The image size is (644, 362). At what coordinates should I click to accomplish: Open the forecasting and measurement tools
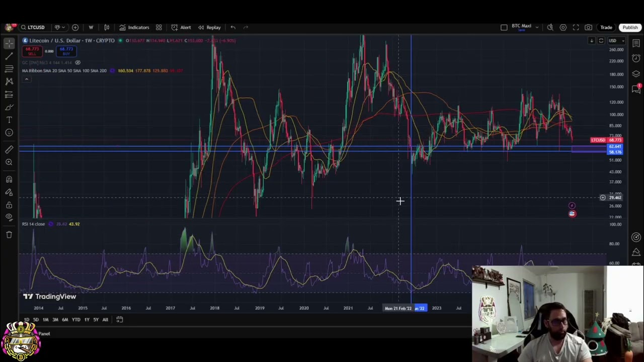9,94
